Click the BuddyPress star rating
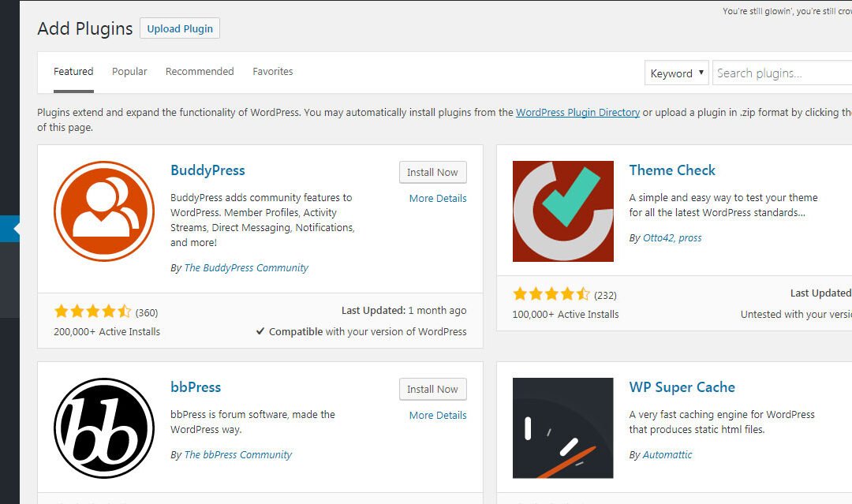Image resolution: width=852 pixels, height=504 pixels. click(92, 312)
